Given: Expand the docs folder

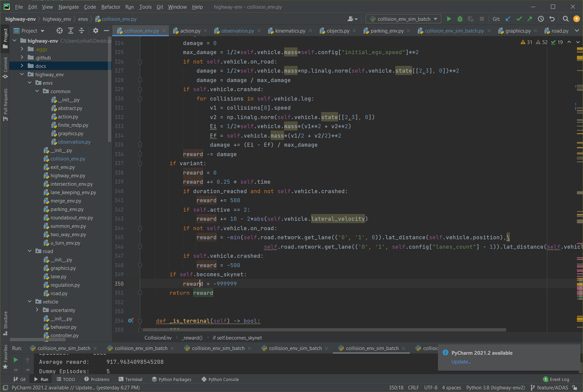Looking at the screenshot, I should tap(22, 66).
